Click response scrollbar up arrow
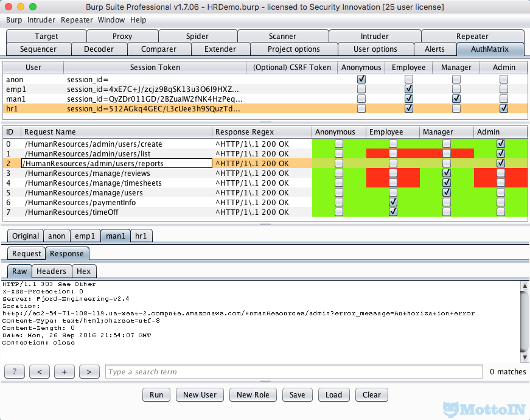 (525, 285)
